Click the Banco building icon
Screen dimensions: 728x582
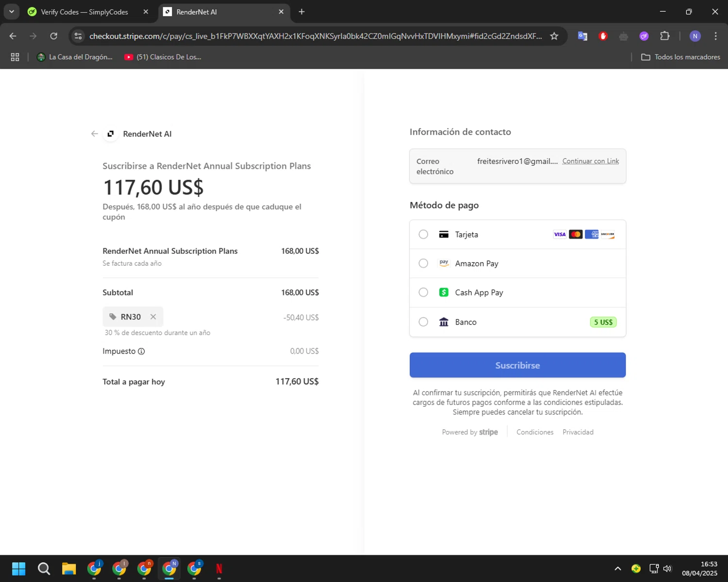[444, 322]
